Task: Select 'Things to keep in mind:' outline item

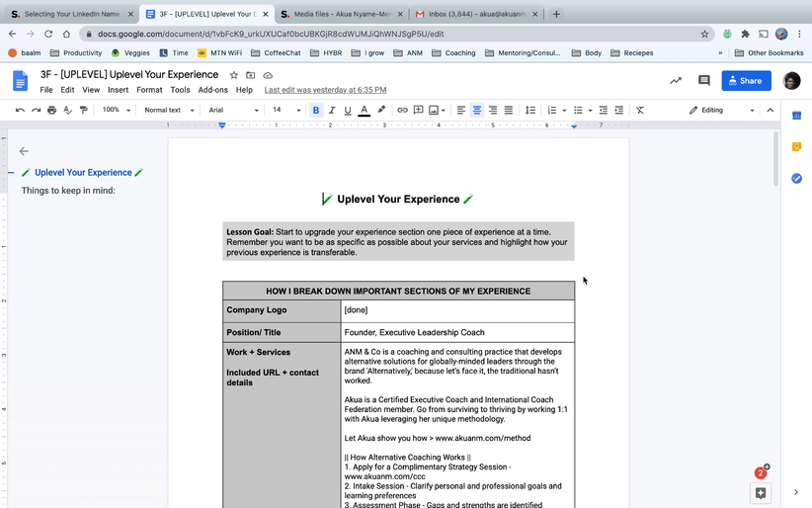Action: point(68,190)
